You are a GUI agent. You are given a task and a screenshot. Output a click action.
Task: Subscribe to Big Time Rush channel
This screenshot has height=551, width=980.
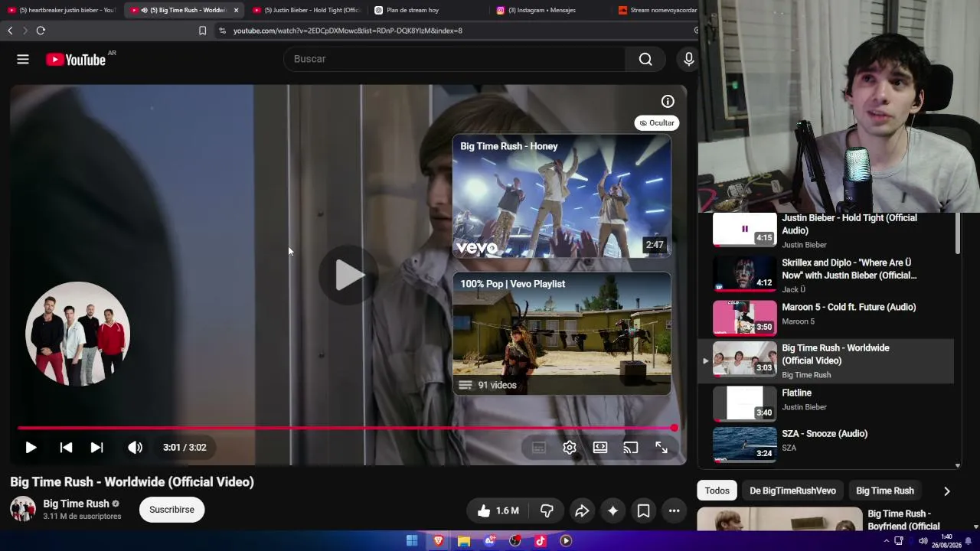[171, 510]
